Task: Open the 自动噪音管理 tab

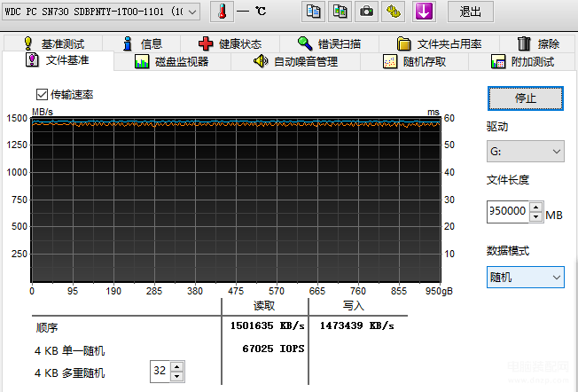Action: [295, 61]
